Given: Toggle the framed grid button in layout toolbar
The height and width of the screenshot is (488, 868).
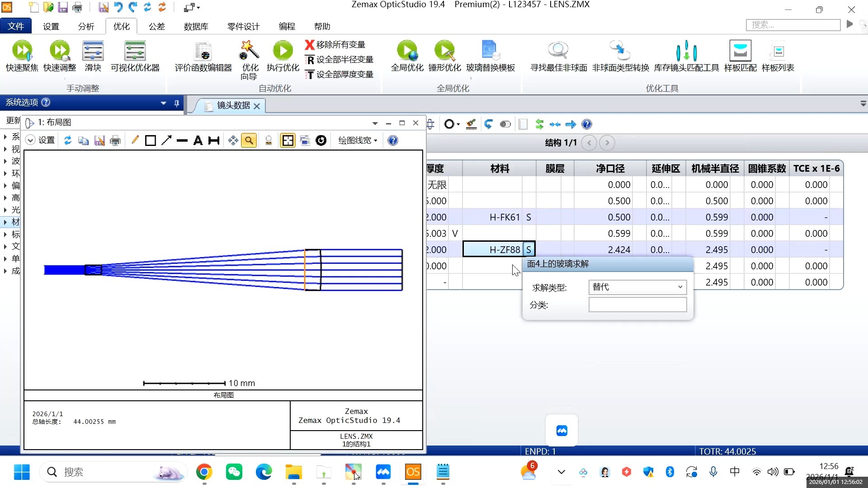Looking at the screenshot, I should (288, 141).
